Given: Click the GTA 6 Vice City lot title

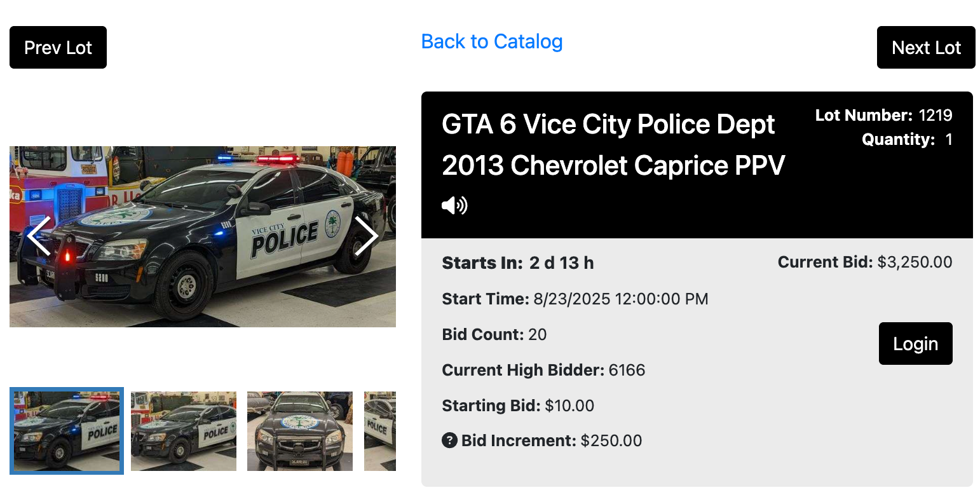Looking at the screenshot, I should pyautogui.click(x=613, y=145).
